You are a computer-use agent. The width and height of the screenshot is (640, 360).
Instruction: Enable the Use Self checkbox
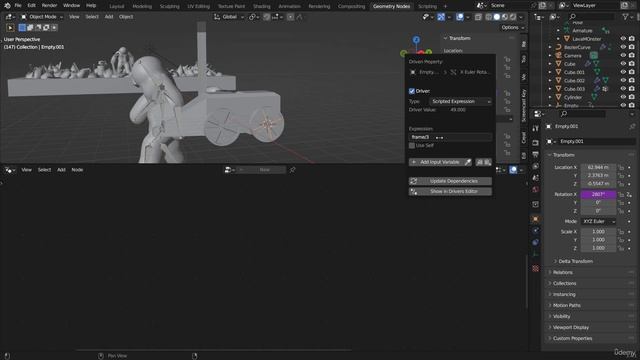412,145
